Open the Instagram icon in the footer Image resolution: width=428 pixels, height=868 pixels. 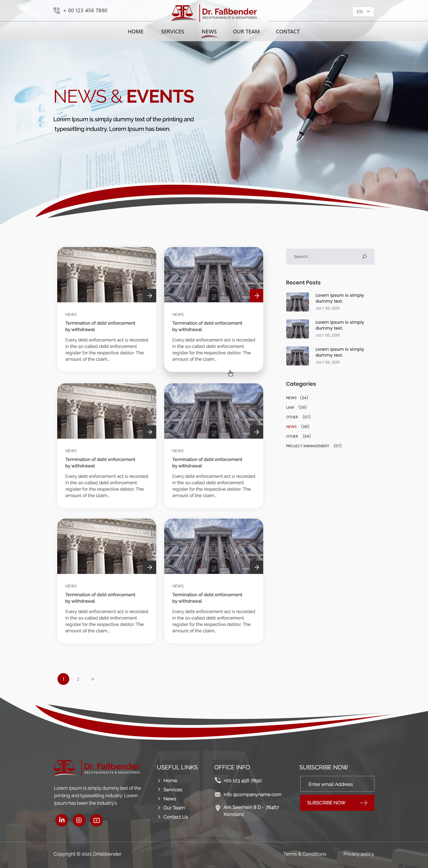coord(79,820)
